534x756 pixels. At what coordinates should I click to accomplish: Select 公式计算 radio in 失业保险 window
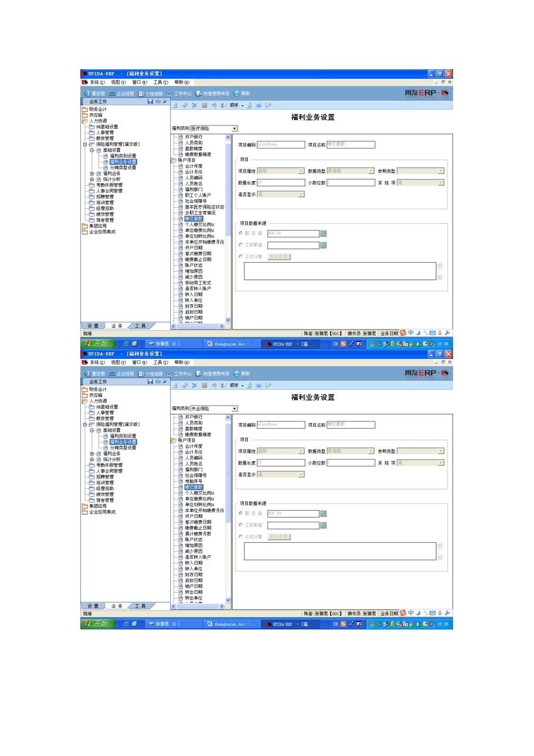[241, 537]
